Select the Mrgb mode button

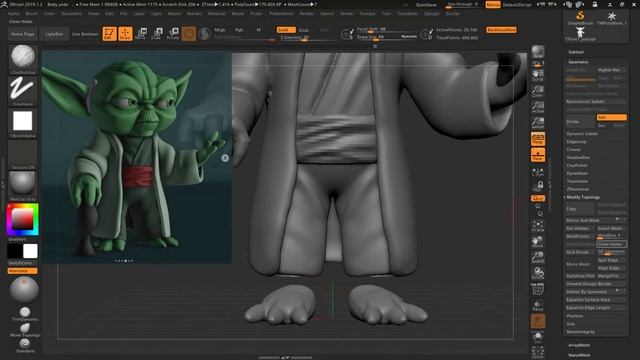220,30
